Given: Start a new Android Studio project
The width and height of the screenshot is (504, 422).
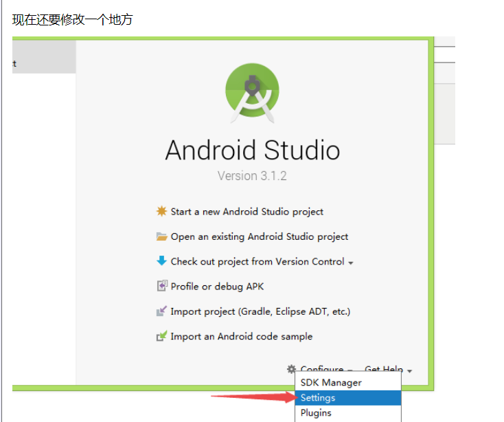Looking at the screenshot, I should tap(247, 212).
